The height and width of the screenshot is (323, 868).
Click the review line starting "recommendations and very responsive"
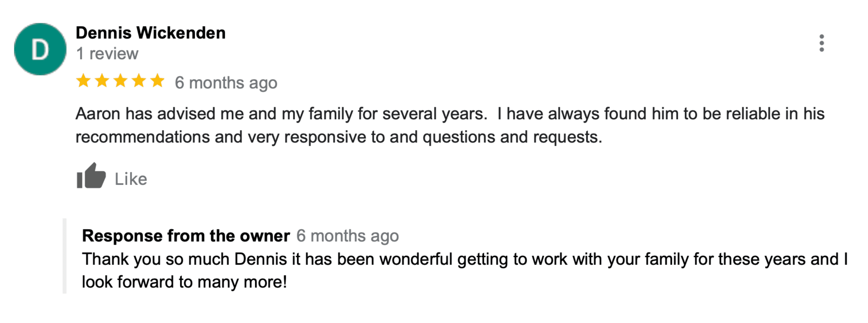click(x=339, y=137)
